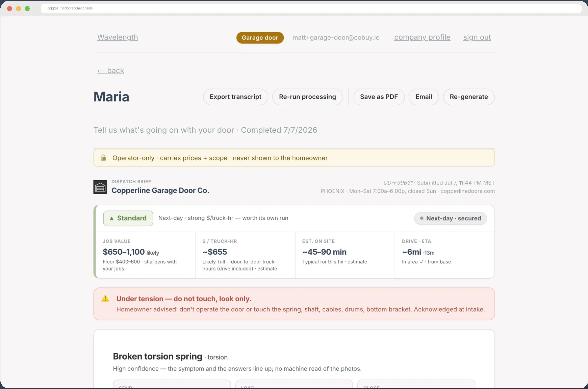
Task: Click the 'Under tension — do not touch' warning
Action: pyautogui.click(x=184, y=299)
